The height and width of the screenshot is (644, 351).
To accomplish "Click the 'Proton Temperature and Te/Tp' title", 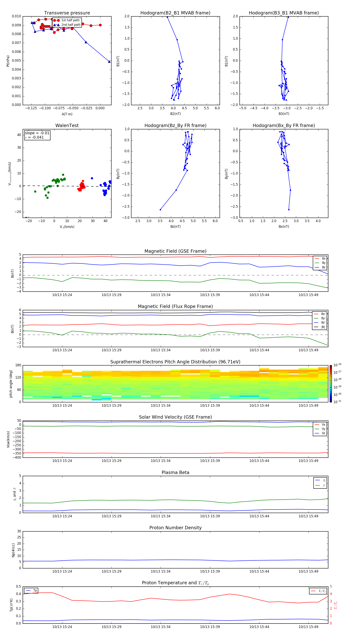I will (175, 583).
